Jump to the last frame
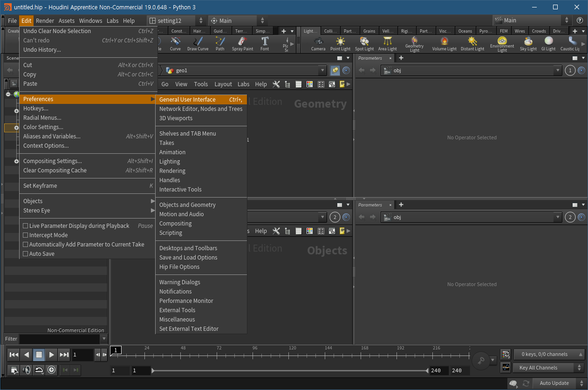 point(64,355)
